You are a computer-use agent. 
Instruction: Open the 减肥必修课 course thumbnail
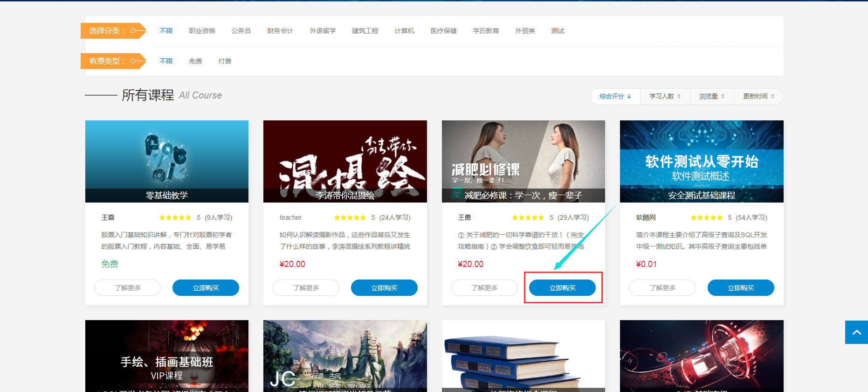[x=524, y=161]
